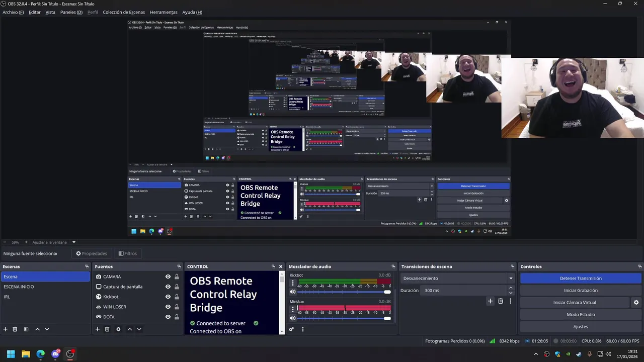This screenshot has width=644, height=362.
Task: Hide the CAMARA source
Action: pyautogui.click(x=168, y=277)
